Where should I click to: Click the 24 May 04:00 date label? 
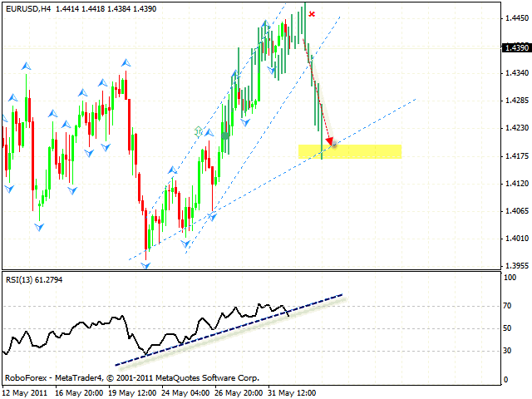(x=185, y=393)
